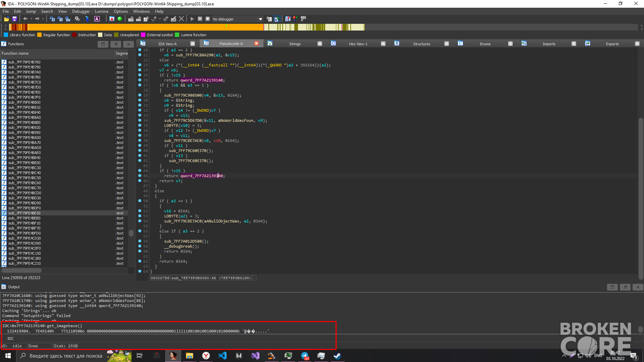Toggle breakpoint dot on pseudocode line 34
The width and height of the screenshot is (644, 362).
click(x=140, y=120)
